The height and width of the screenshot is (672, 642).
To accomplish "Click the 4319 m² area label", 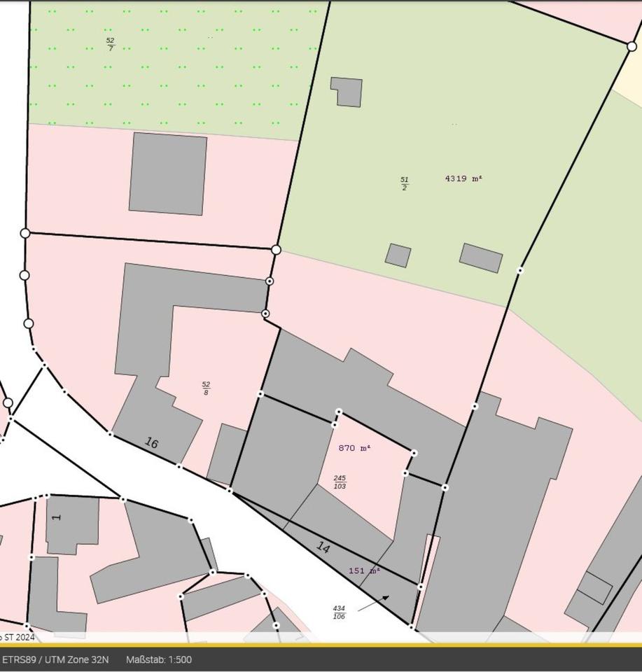I will [x=463, y=178].
